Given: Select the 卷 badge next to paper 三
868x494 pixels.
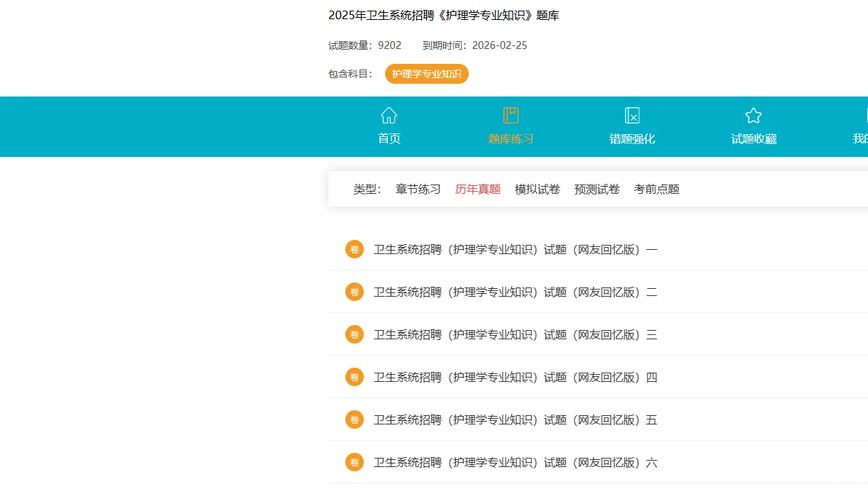Looking at the screenshot, I should coord(354,334).
